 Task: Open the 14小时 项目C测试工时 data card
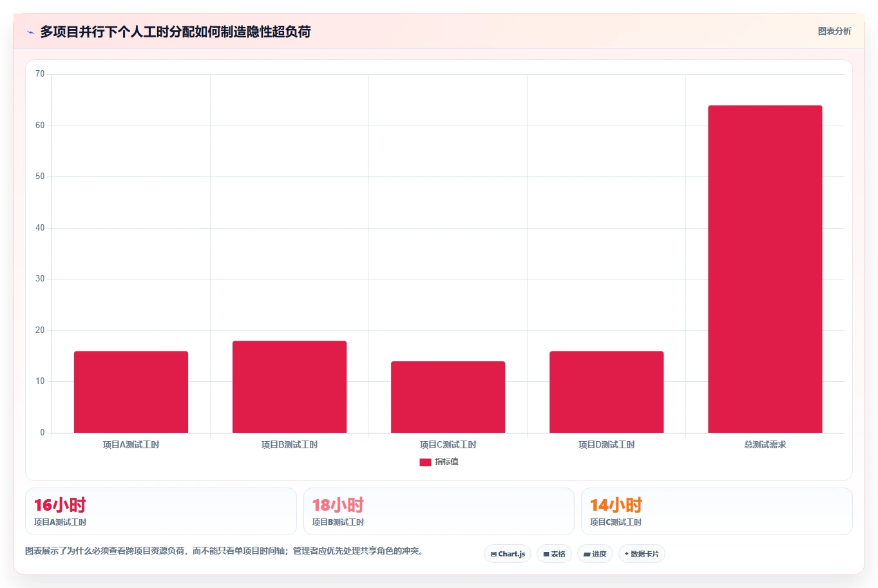(x=716, y=511)
